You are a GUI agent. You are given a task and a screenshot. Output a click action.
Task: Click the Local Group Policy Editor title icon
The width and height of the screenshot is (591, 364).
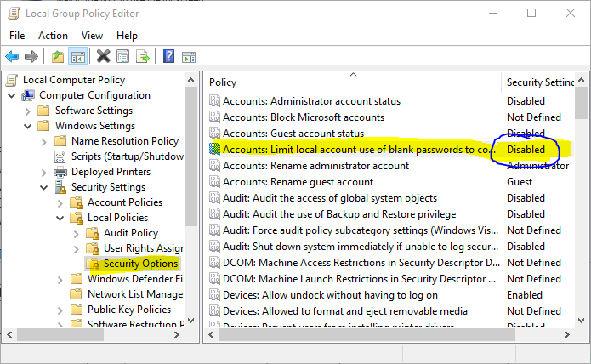click(x=14, y=14)
